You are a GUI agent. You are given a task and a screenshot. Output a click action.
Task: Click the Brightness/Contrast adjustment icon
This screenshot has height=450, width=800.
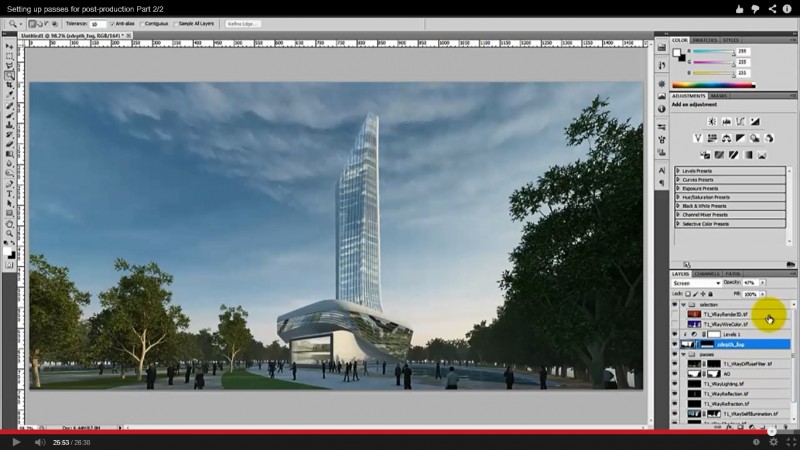[712, 121]
